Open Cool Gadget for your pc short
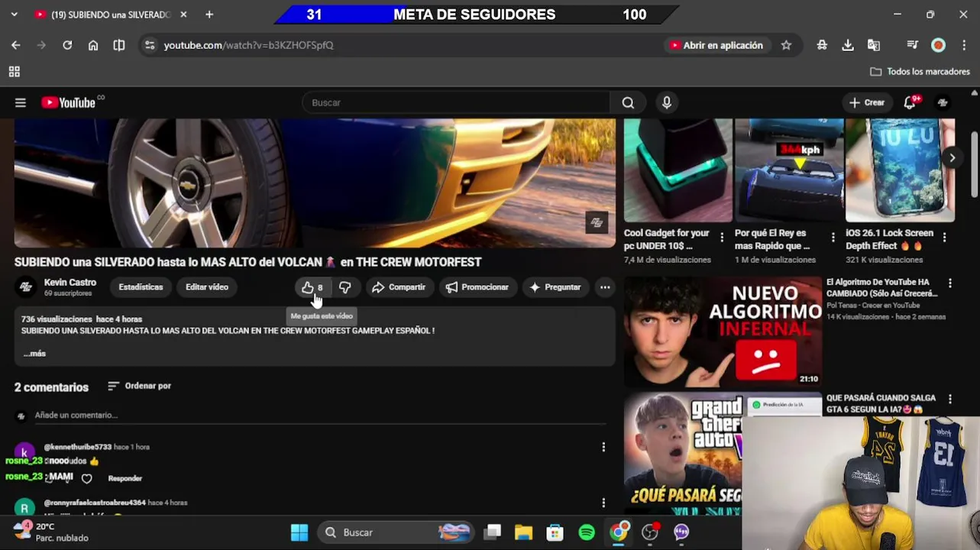This screenshot has width=980, height=550. pyautogui.click(x=678, y=170)
